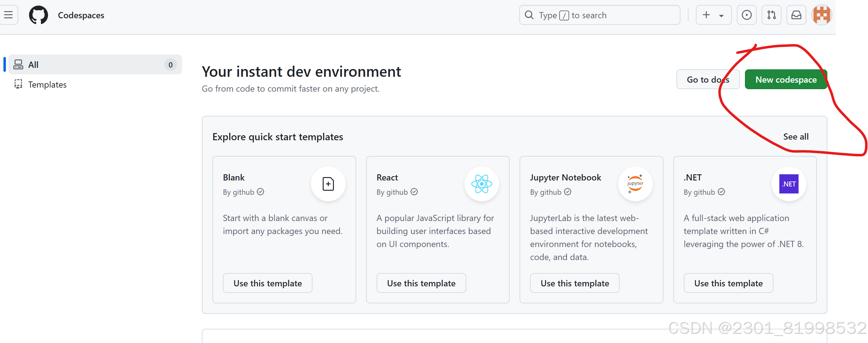Click the Blank template file icon
The image size is (868, 343).
pos(328,184)
